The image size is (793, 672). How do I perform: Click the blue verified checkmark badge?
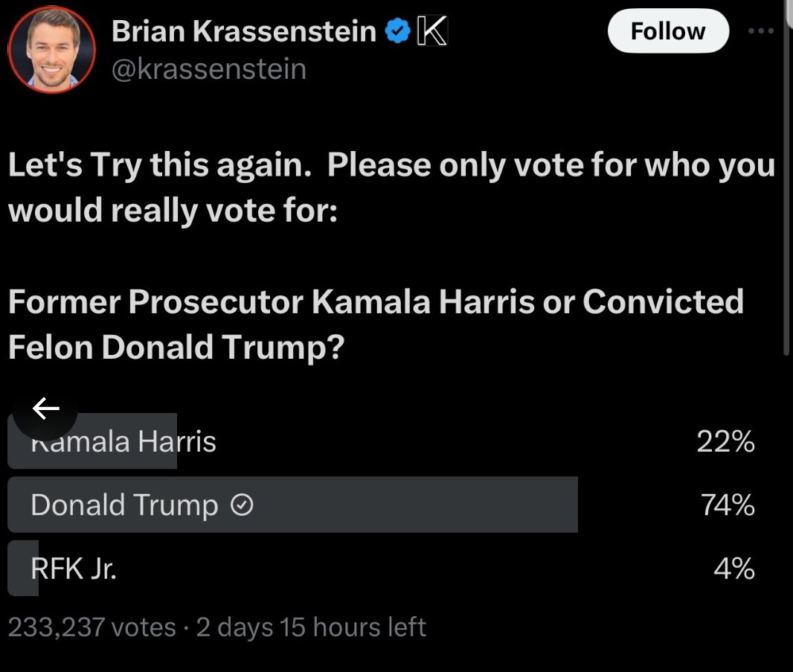click(397, 31)
